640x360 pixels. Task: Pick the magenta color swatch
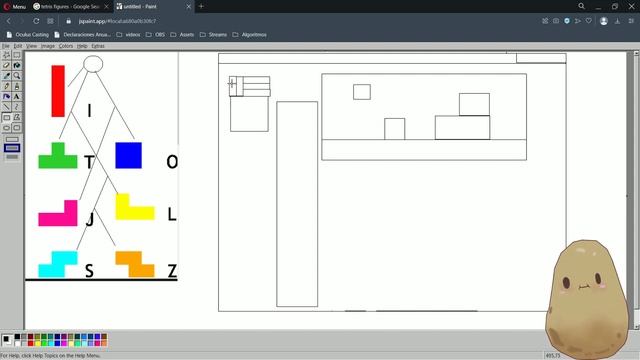[64, 343]
